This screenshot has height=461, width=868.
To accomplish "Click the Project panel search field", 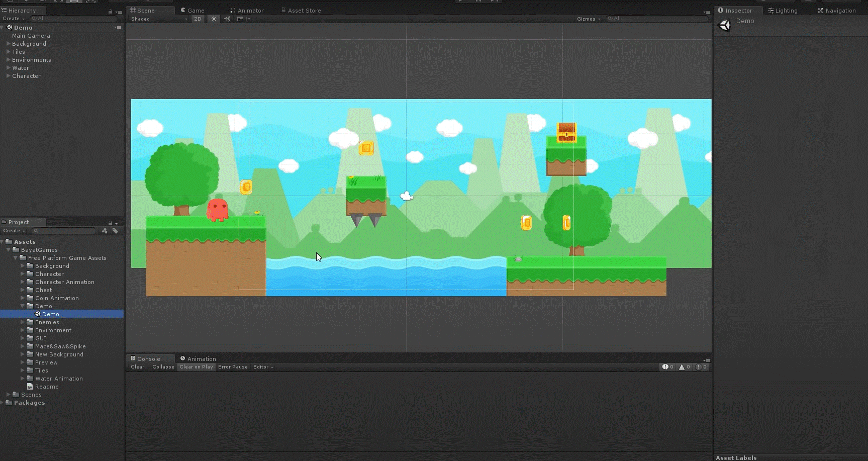I will point(65,231).
